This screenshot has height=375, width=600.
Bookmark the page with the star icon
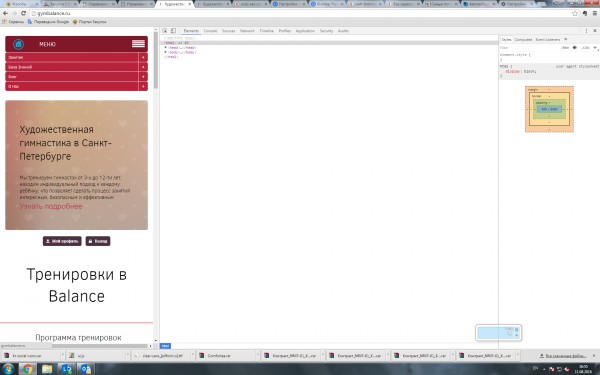(574, 13)
